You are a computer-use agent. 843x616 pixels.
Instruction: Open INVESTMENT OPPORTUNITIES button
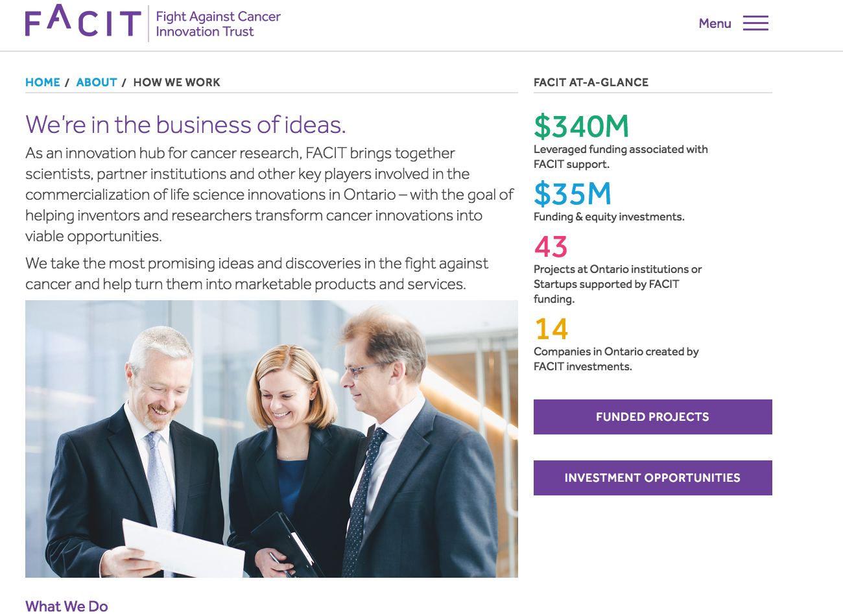652,478
